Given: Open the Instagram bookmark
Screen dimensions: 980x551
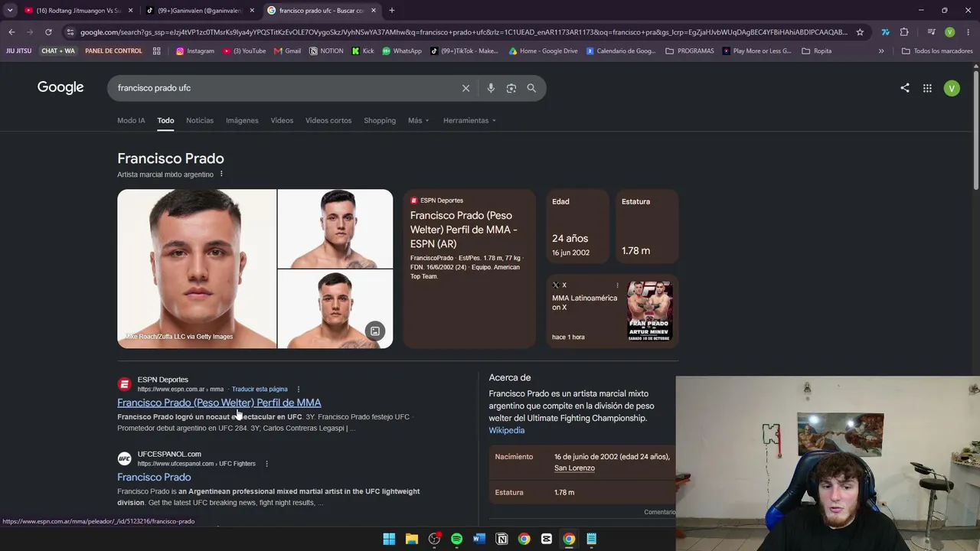Looking at the screenshot, I should [195, 51].
